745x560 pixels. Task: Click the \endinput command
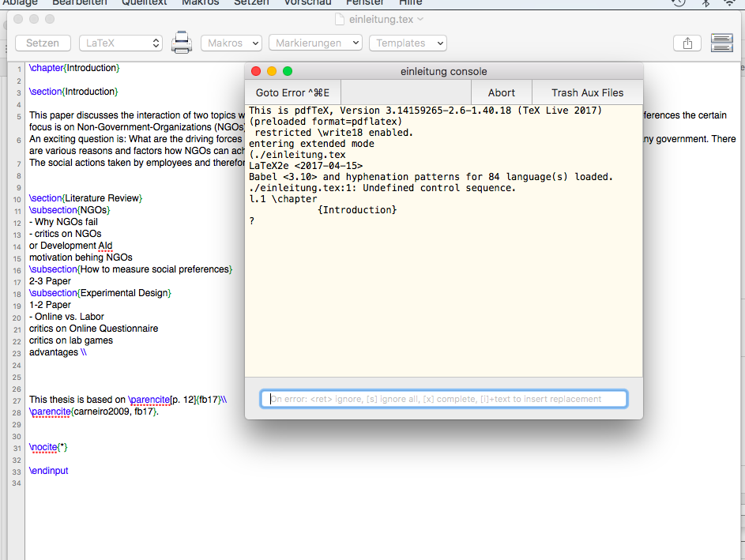point(48,471)
